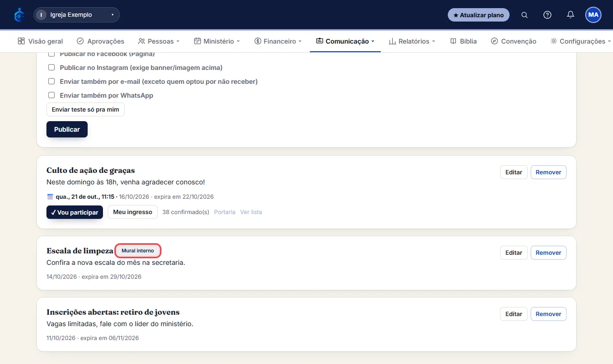Image resolution: width=613 pixels, height=364 pixels.
Task: Click the Pessoas people icon
Action: pyautogui.click(x=141, y=41)
